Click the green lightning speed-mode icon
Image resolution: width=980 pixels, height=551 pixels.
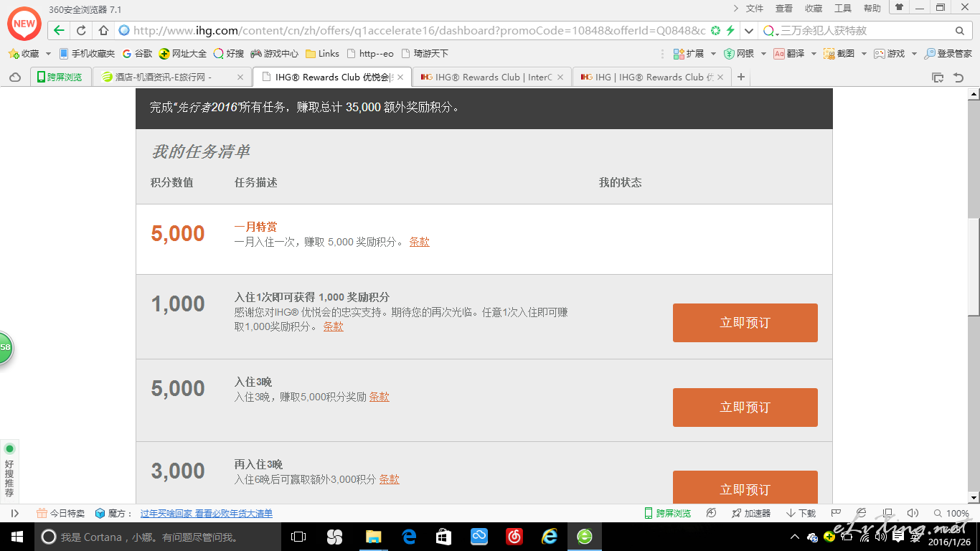tap(730, 31)
